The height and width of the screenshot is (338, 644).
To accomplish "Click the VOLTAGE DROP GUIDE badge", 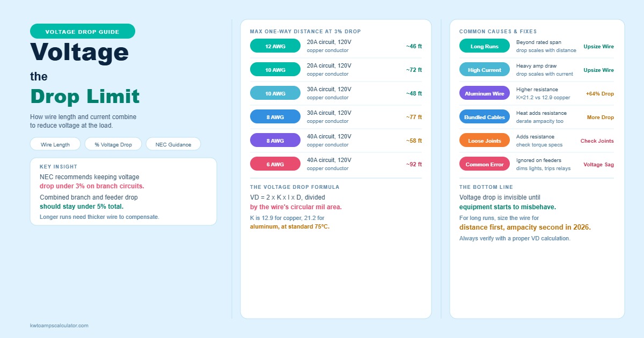I will click(83, 32).
